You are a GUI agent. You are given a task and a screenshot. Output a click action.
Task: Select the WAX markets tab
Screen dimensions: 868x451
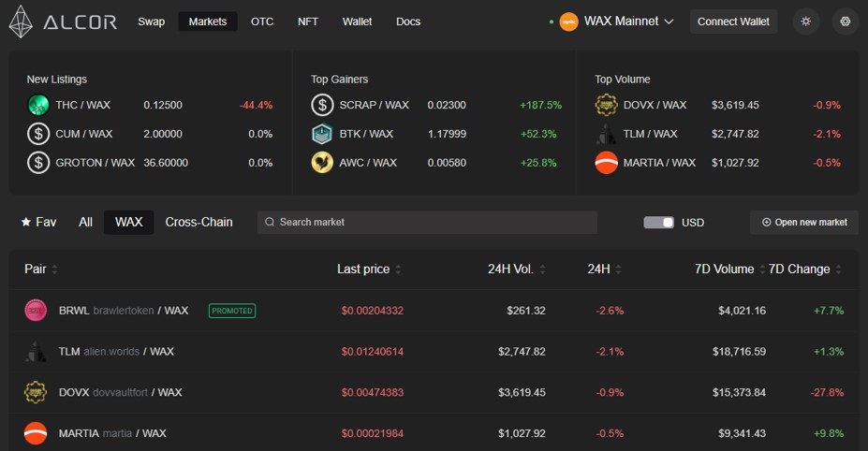[128, 222]
